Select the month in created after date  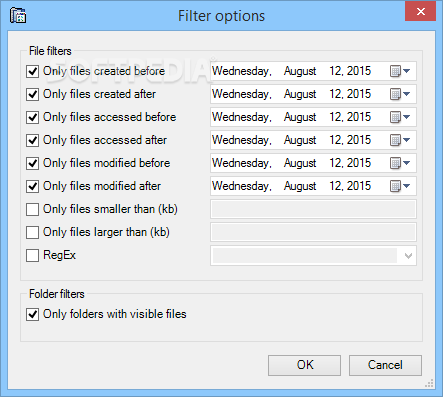tap(300, 94)
